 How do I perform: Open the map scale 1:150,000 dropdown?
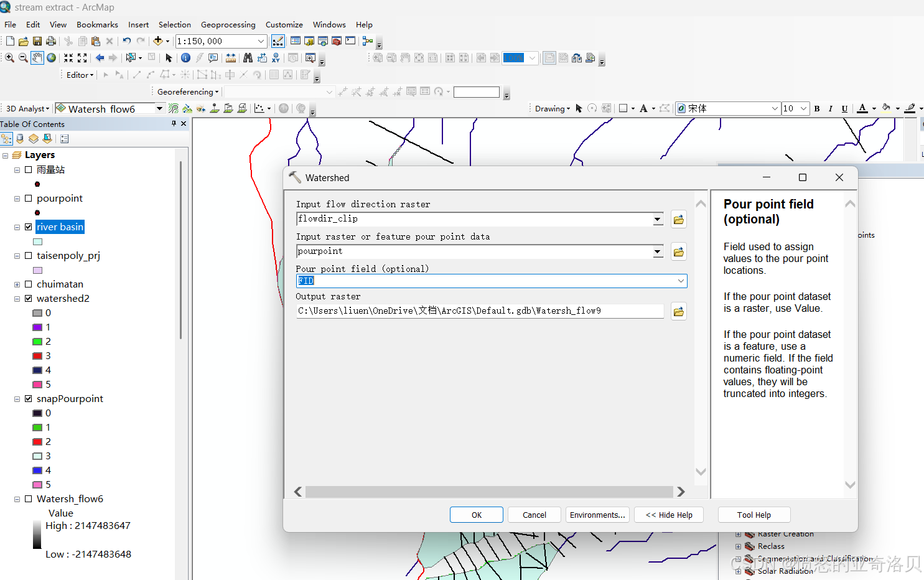click(261, 41)
